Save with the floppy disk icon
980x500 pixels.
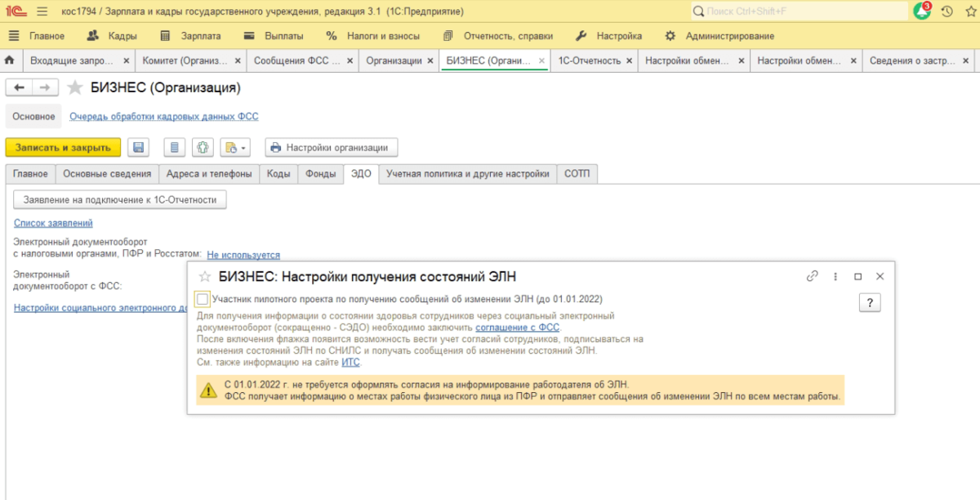point(139,148)
